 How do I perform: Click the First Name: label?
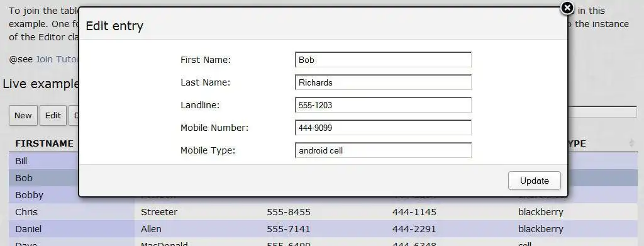click(x=206, y=60)
